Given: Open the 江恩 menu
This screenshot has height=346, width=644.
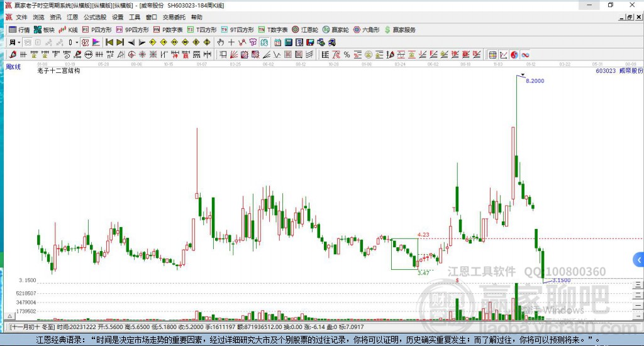Looking at the screenshot, I should click(72, 17).
